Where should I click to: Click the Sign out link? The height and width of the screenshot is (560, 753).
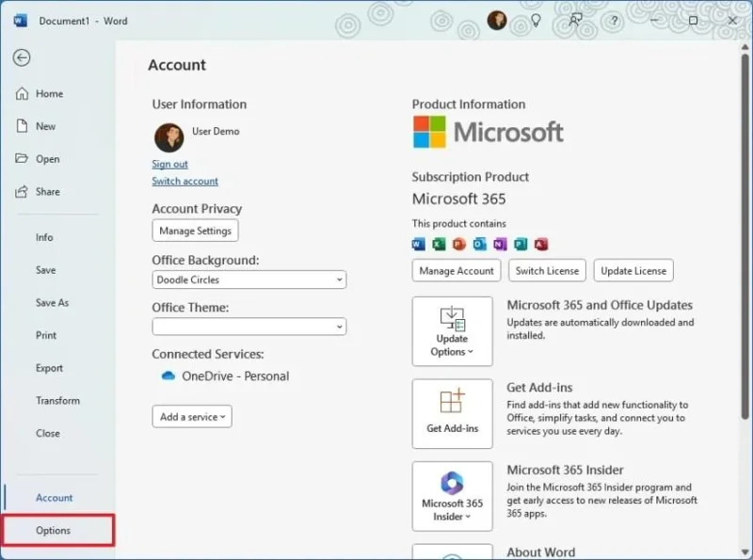point(170,164)
